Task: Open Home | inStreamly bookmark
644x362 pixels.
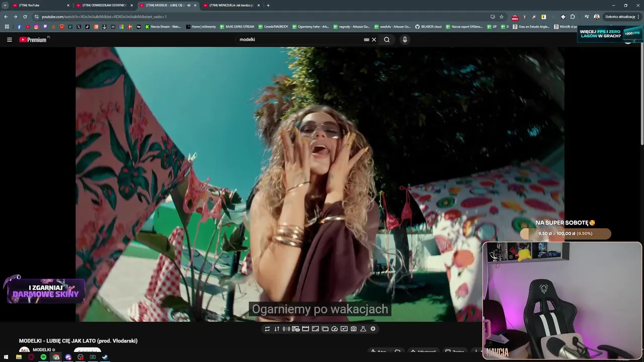Action: point(201,27)
